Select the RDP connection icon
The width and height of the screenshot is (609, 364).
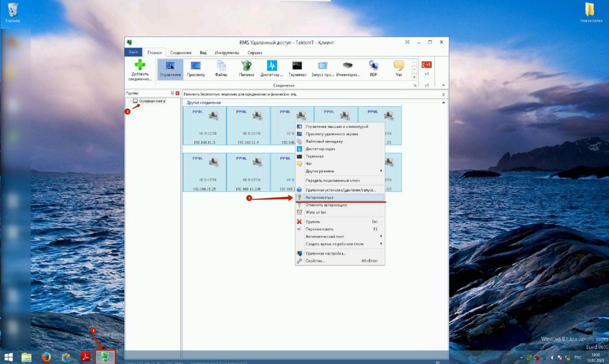click(373, 66)
